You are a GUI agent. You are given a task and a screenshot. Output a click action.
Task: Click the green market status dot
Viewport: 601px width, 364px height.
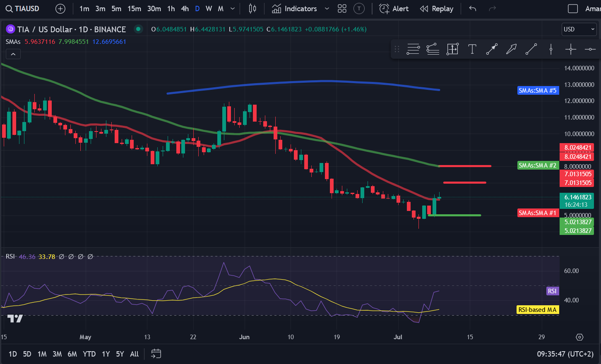(138, 29)
